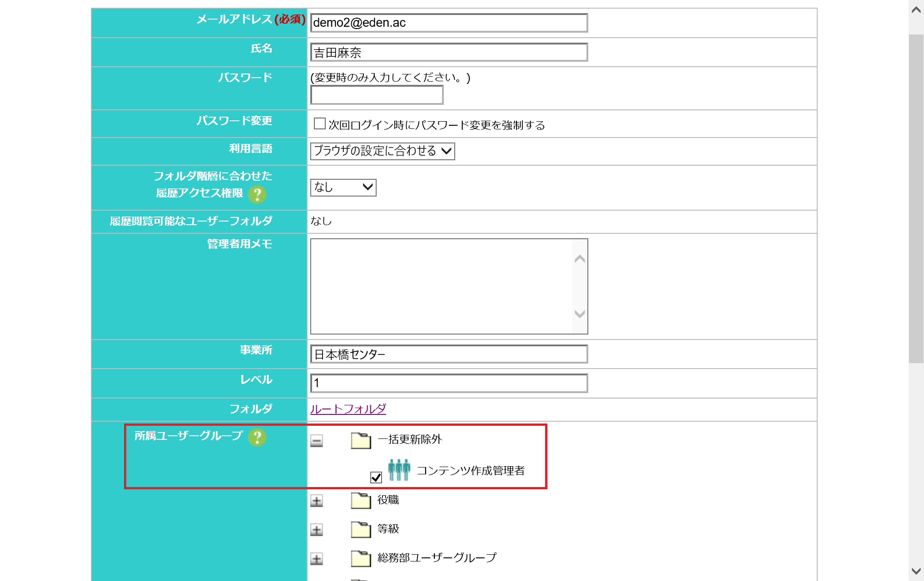Click the レベル input field
Screen dimensions: 924x581
pos(449,383)
